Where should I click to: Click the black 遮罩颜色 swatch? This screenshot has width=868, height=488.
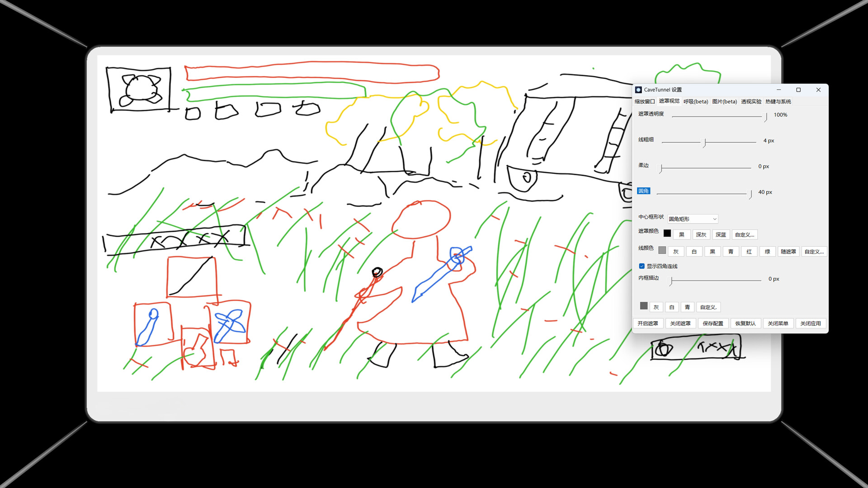coord(667,233)
